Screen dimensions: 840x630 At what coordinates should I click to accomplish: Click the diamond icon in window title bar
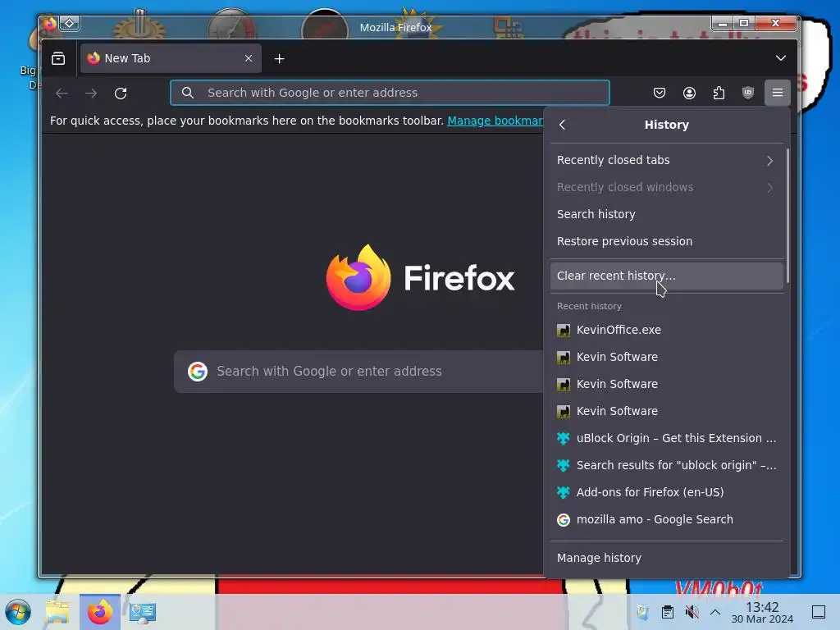[70, 23]
